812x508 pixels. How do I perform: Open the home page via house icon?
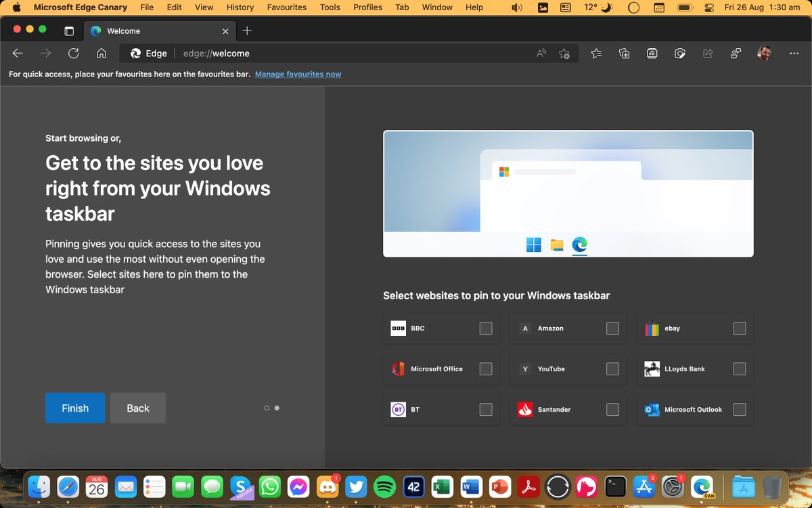click(x=101, y=54)
